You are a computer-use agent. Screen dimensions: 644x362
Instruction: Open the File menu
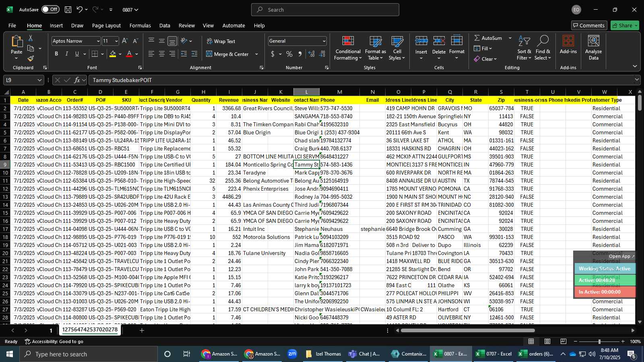[x=12, y=25]
